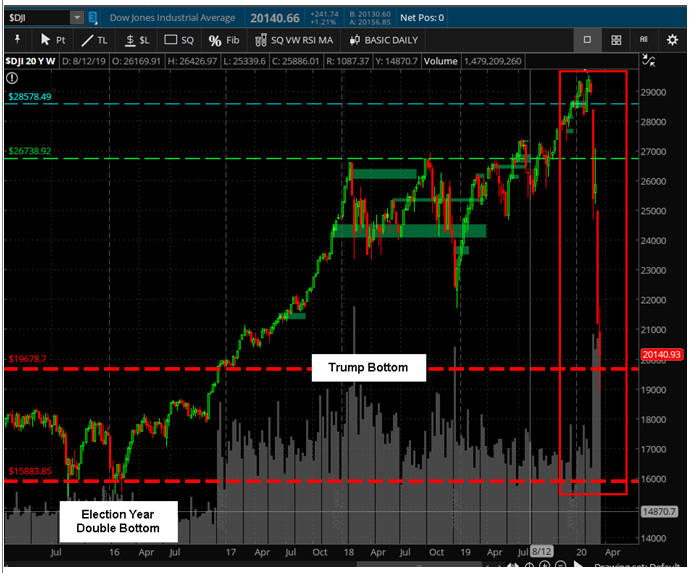Select the TL trendline drawing tool

(x=94, y=41)
